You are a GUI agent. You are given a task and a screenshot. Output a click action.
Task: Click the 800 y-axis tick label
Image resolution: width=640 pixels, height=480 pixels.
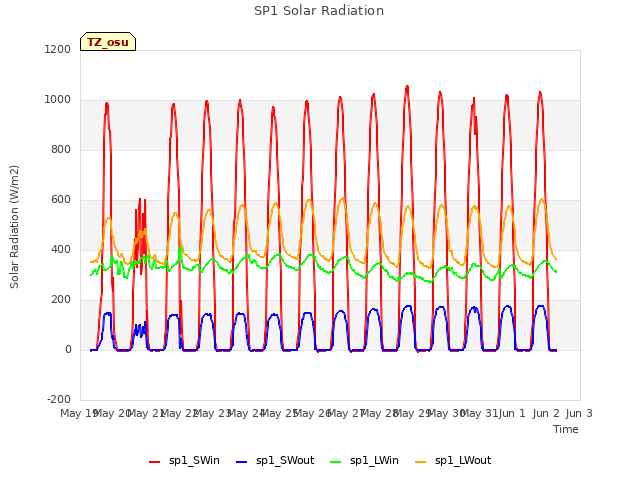(x=61, y=149)
